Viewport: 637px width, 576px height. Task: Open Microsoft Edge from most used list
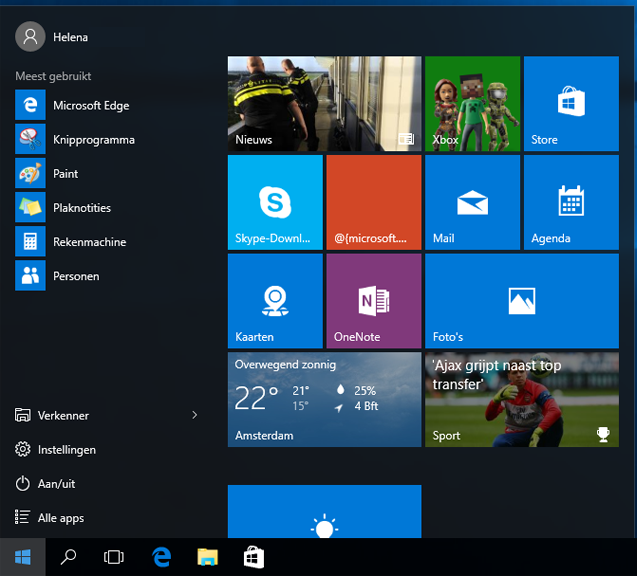pyautogui.click(x=110, y=105)
